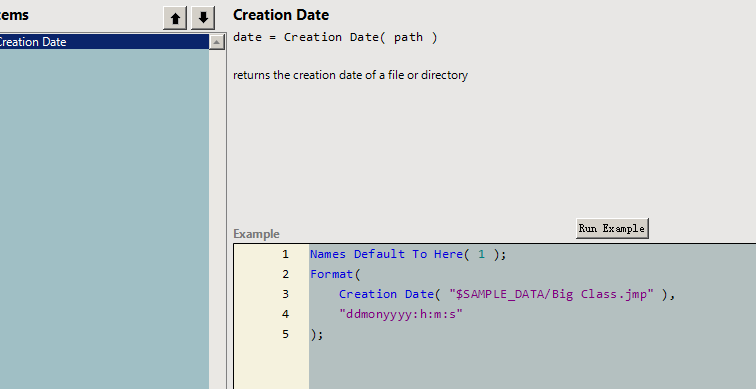Click the description text about creation date
The width and height of the screenshot is (756, 389).
(x=351, y=75)
